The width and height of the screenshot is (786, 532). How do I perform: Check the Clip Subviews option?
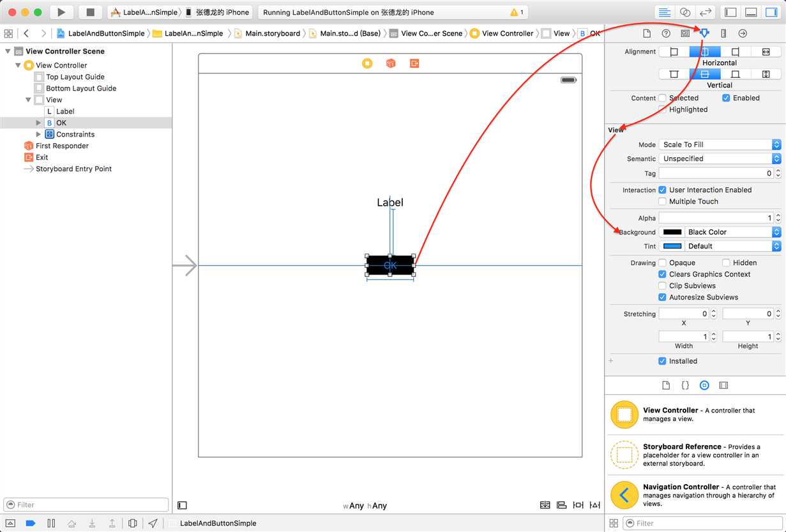pyautogui.click(x=663, y=285)
